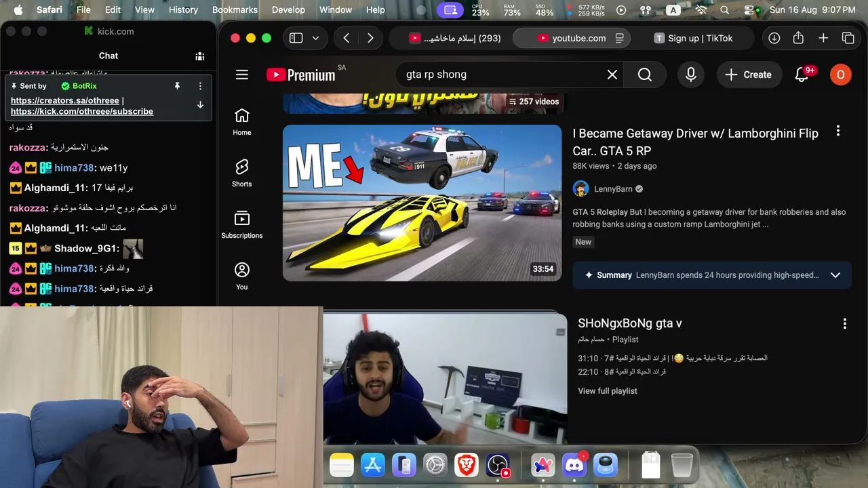Open YouTube notifications bell
Viewport: 868px width, 488px height.
(x=802, y=75)
